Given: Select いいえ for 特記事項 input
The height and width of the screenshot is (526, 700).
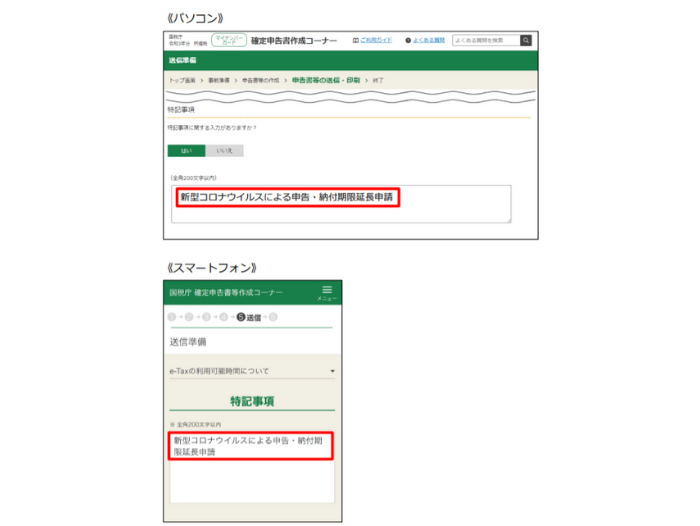Looking at the screenshot, I should point(224,150).
